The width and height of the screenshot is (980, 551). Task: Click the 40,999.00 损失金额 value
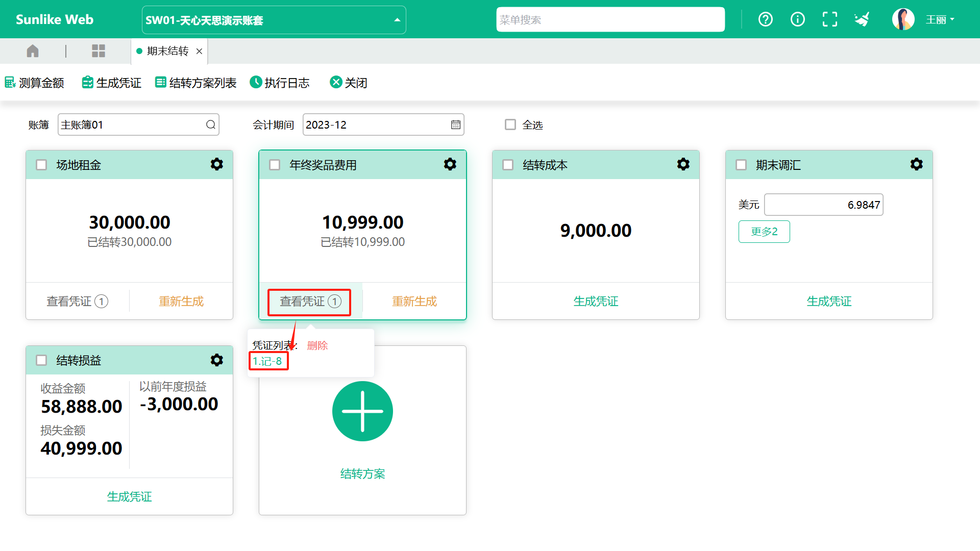click(82, 448)
